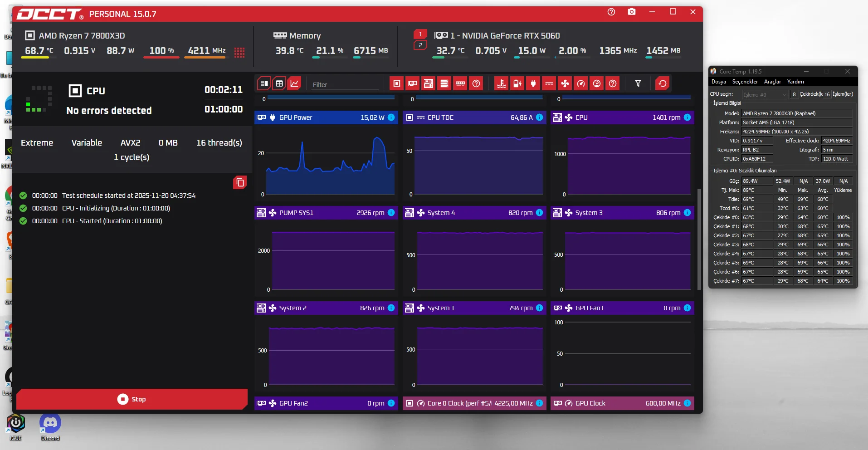Show only battery sensors
This screenshot has width=868, height=450.
517,83
